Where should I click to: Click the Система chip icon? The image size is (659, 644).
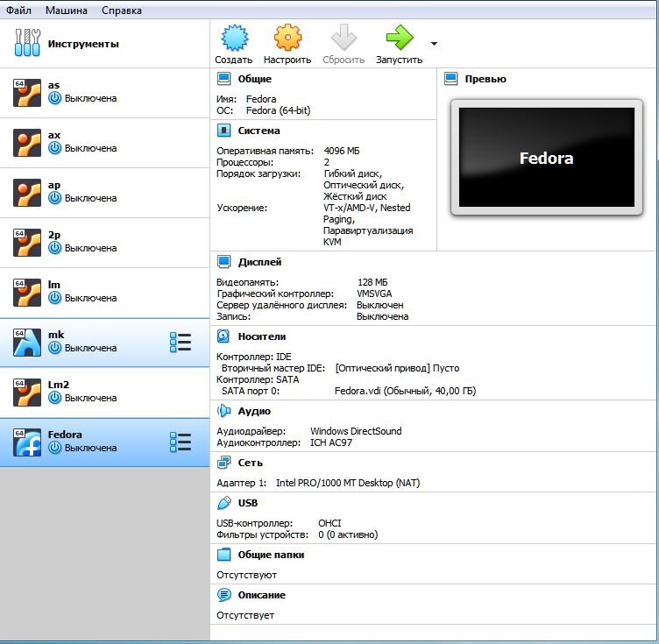pos(224,131)
